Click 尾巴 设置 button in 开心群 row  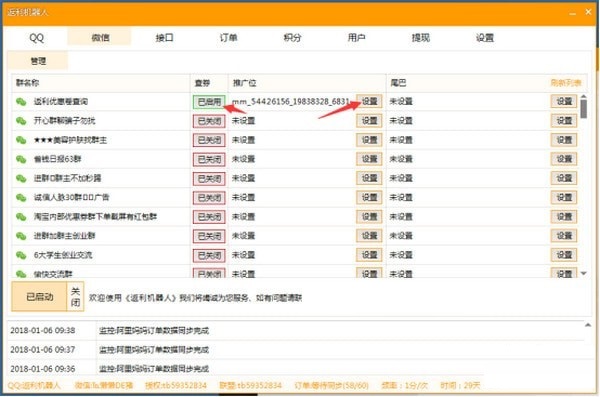click(564, 121)
